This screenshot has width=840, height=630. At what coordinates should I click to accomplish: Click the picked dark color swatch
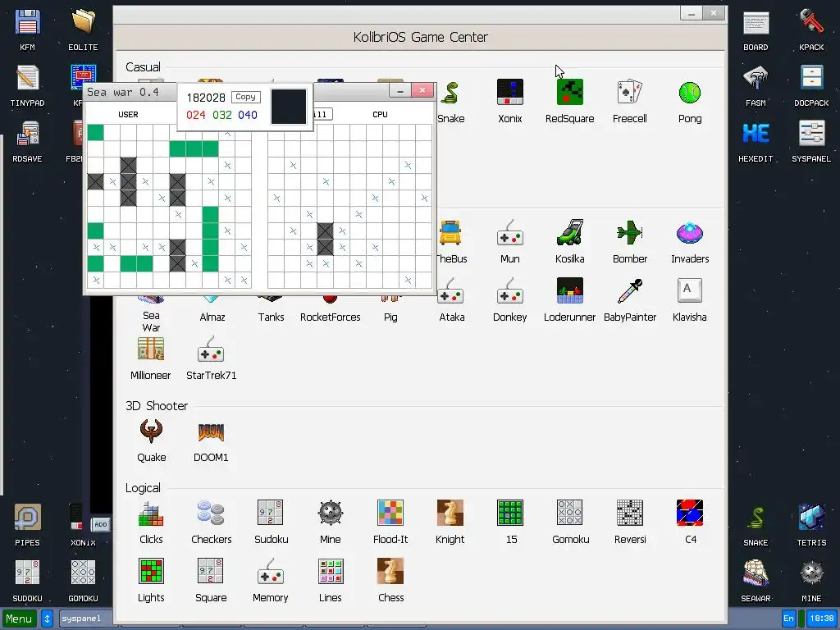pos(289,107)
